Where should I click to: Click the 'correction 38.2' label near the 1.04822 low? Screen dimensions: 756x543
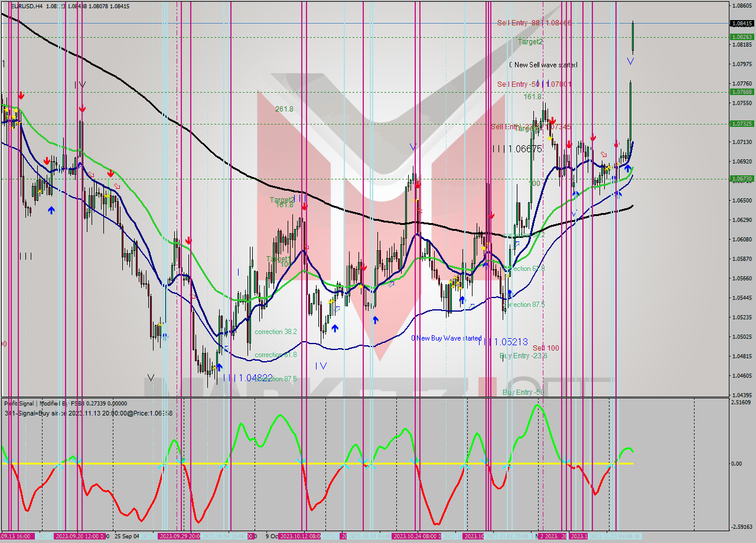(276, 332)
